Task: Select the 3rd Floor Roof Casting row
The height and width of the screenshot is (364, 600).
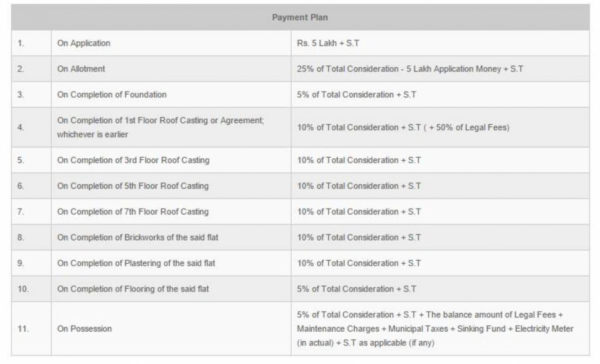Action: tap(133, 160)
